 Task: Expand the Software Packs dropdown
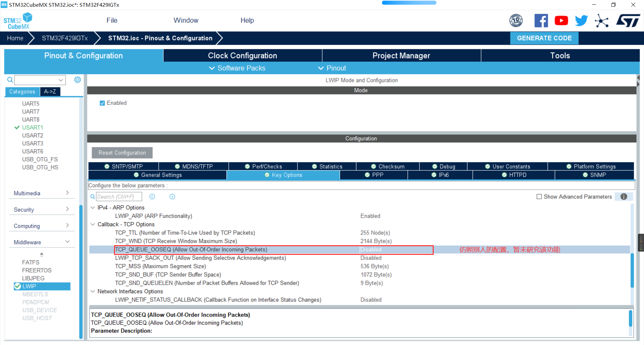[237, 68]
